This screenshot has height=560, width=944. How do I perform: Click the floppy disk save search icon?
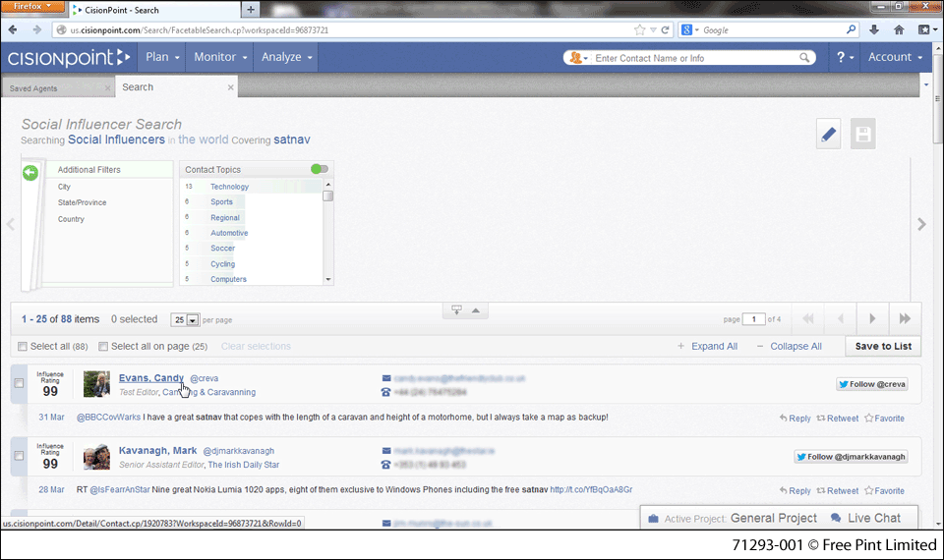pos(862,135)
